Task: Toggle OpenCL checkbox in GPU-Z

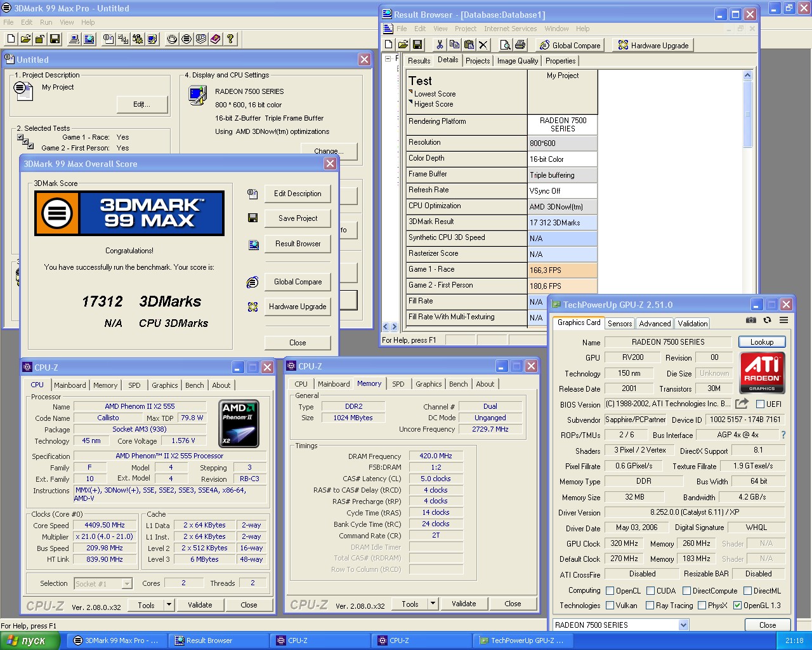Action: 610,591
